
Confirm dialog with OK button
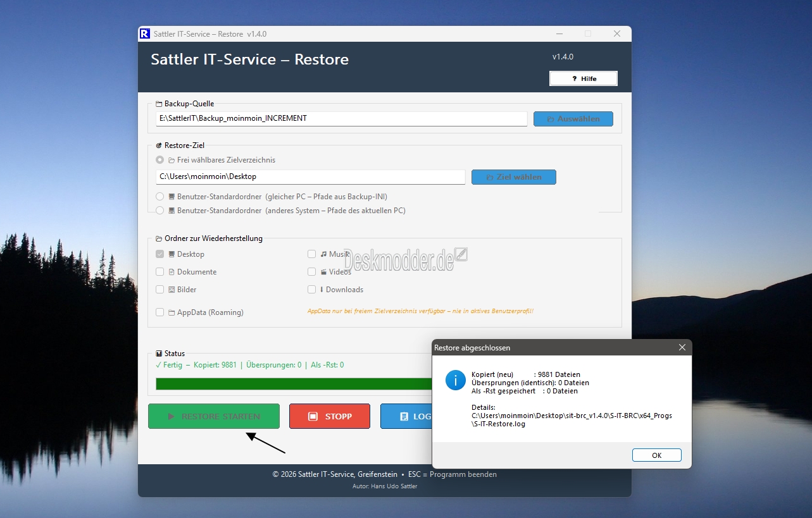656,455
